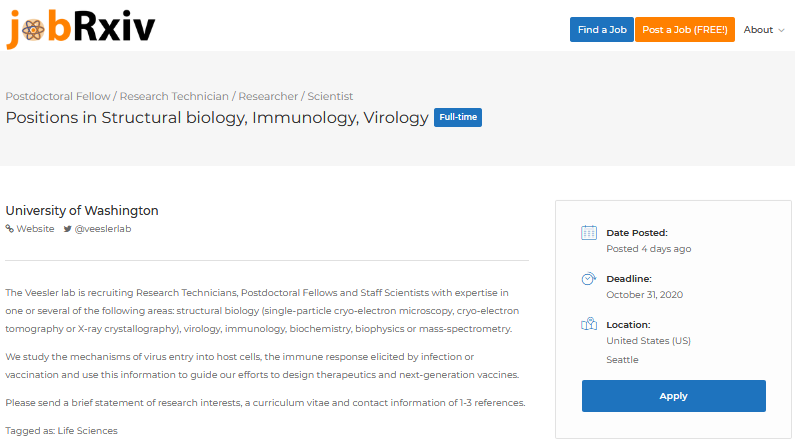Screen dimensions: 795x442
Task: Click the Postdoctoral Fellow category text
Action: click(58, 96)
